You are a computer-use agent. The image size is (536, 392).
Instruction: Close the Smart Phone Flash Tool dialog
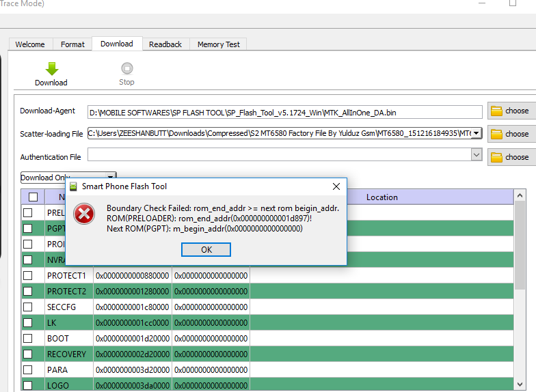pos(336,186)
